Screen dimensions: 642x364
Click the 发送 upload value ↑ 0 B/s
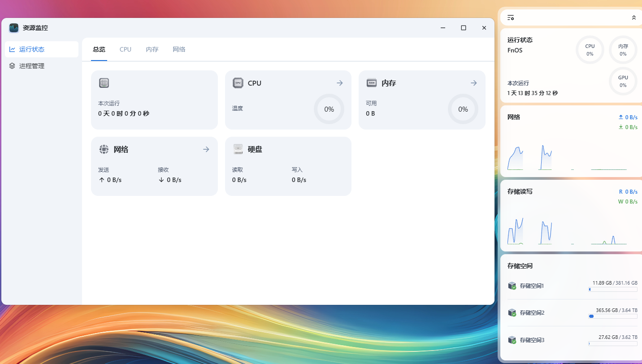point(110,180)
